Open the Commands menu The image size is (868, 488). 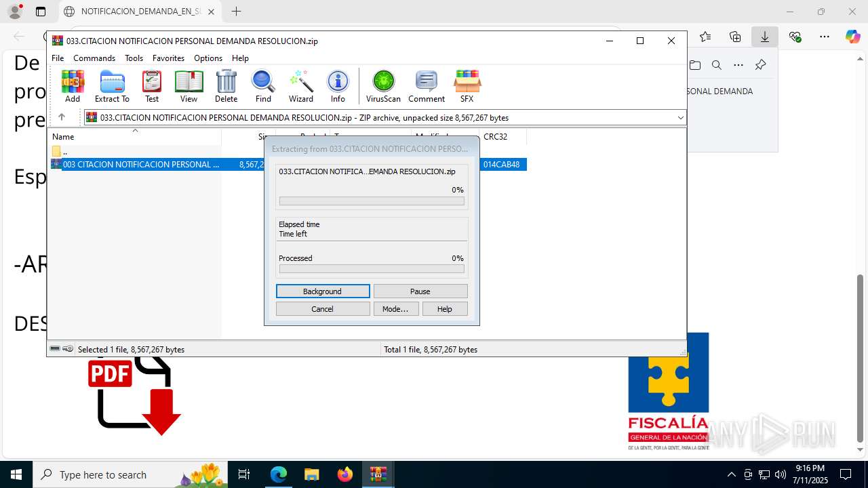(94, 58)
